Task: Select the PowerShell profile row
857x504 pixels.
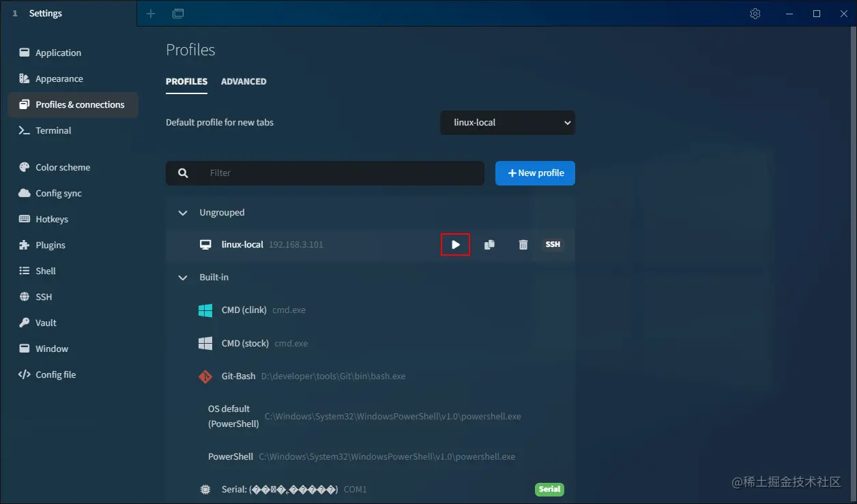Action: pos(371,456)
